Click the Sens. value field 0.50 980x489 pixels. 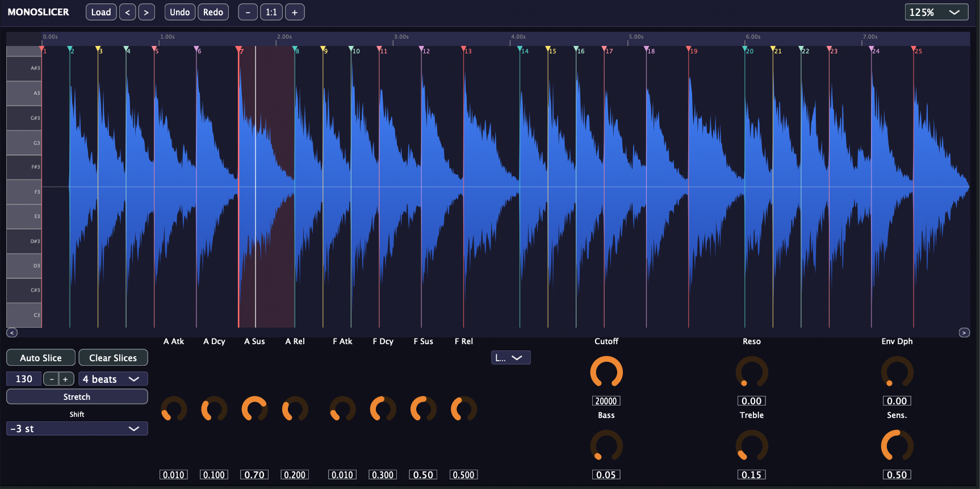pos(897,475)
